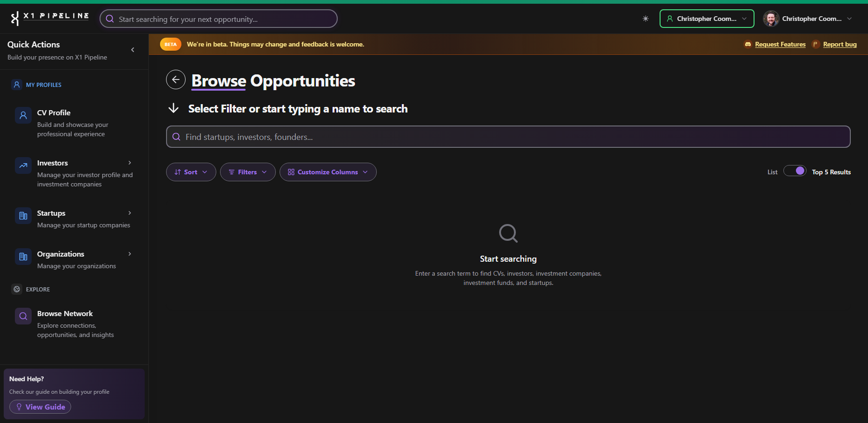Click the large Start searching magnifier icon
The image size is (868, 423).
click(508, 233)
